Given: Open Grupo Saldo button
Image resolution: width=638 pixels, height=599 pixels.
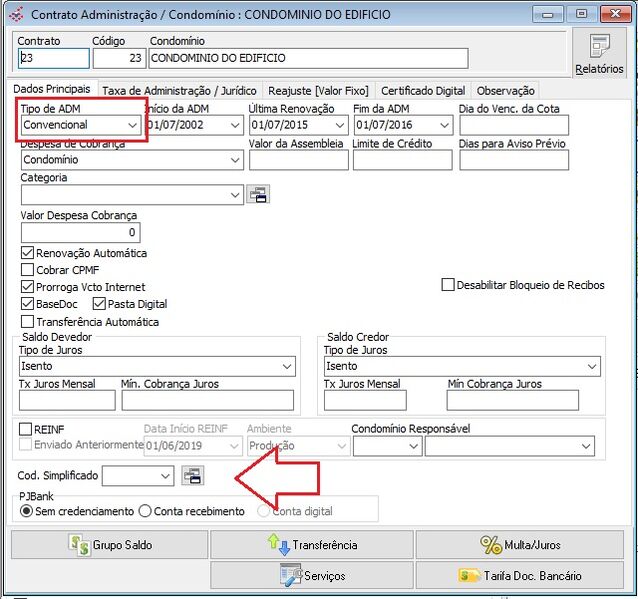Looking at the screenshot, I should tap(109, 545).
